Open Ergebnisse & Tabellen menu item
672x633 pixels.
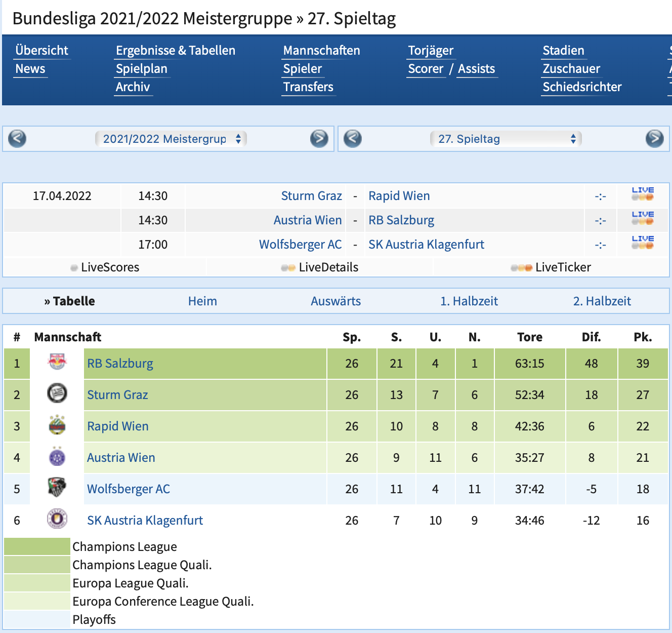(x=176, y=51)
